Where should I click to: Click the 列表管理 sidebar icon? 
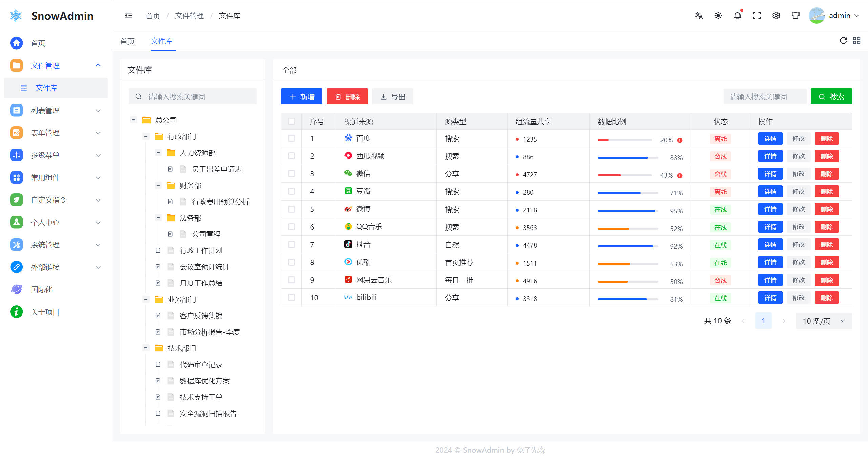pyautogui.click(x=16, y=110)
